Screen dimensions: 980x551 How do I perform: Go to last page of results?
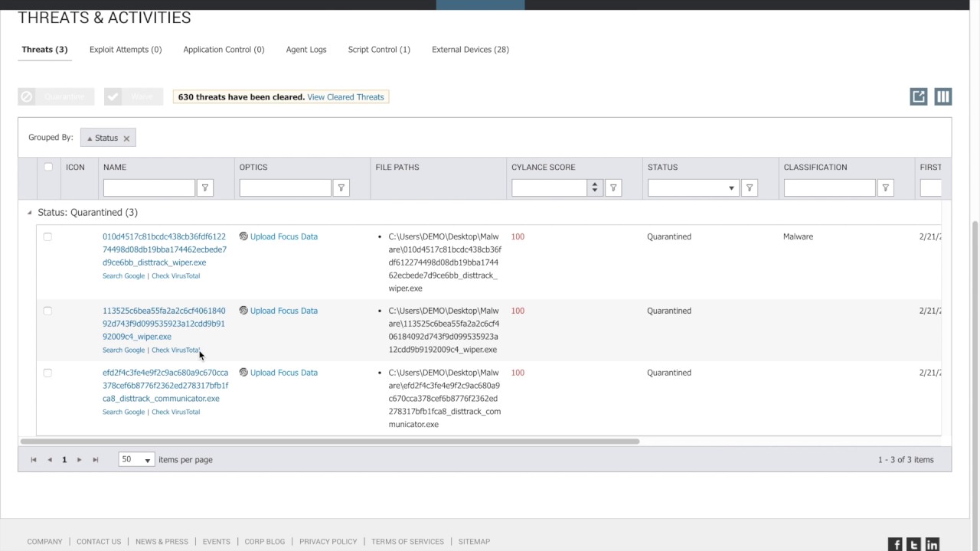(x=96, y=460)
